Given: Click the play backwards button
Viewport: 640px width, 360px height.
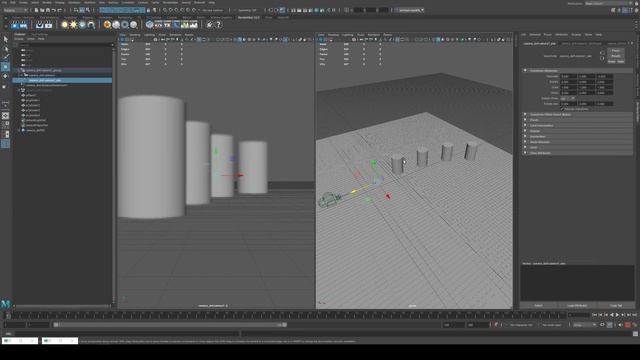Looking at the screenshot, I should [611, 315].
